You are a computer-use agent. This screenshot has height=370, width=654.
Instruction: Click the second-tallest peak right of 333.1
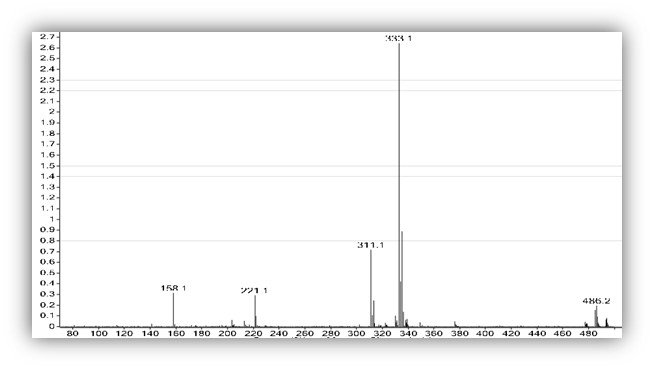pos(402,279)
